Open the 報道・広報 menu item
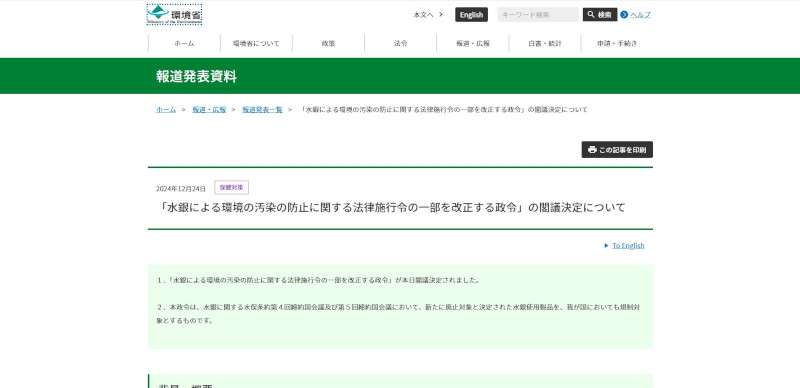The height and width of the screenshot is (388, 800). [473, 43]
